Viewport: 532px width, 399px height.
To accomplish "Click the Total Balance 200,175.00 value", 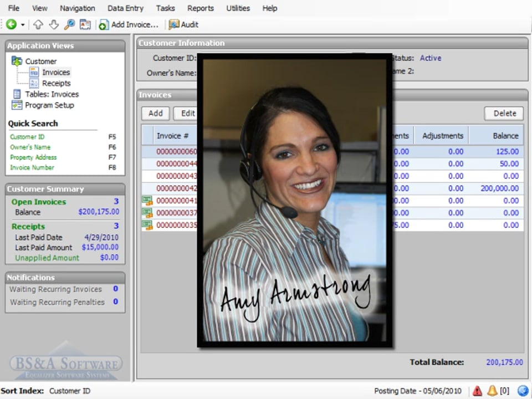I will (504, 362).
